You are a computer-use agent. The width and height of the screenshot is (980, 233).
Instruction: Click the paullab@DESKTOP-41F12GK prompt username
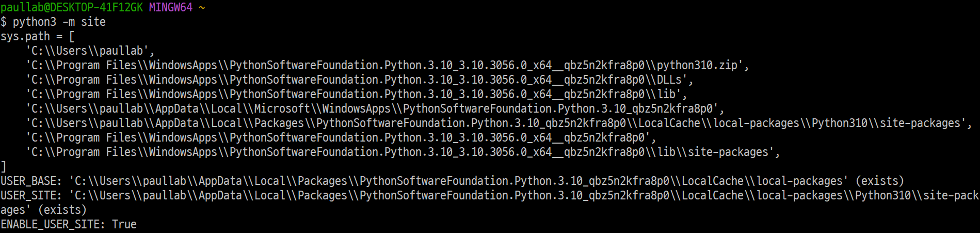[x=72, y=8]
